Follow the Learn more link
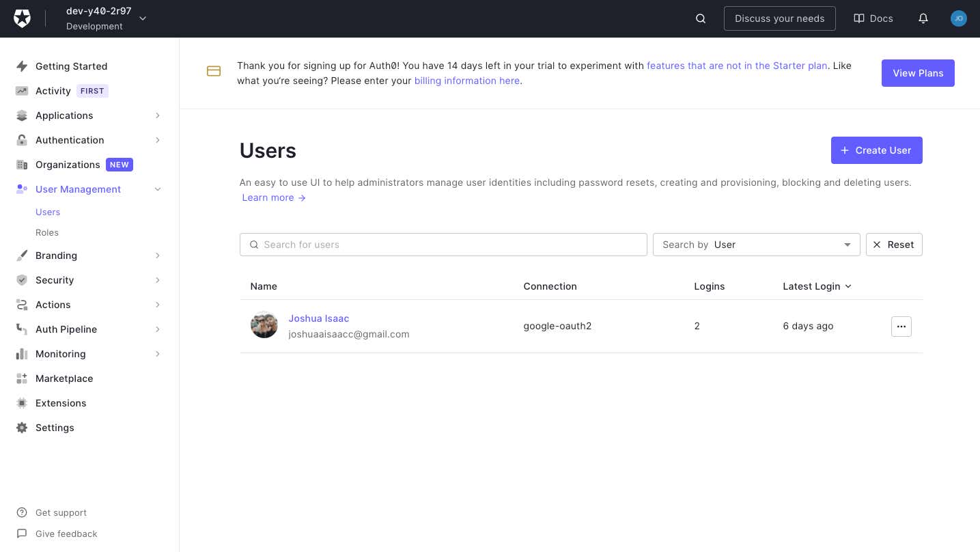This screenshot has width=980, height=552. (274, 197)
